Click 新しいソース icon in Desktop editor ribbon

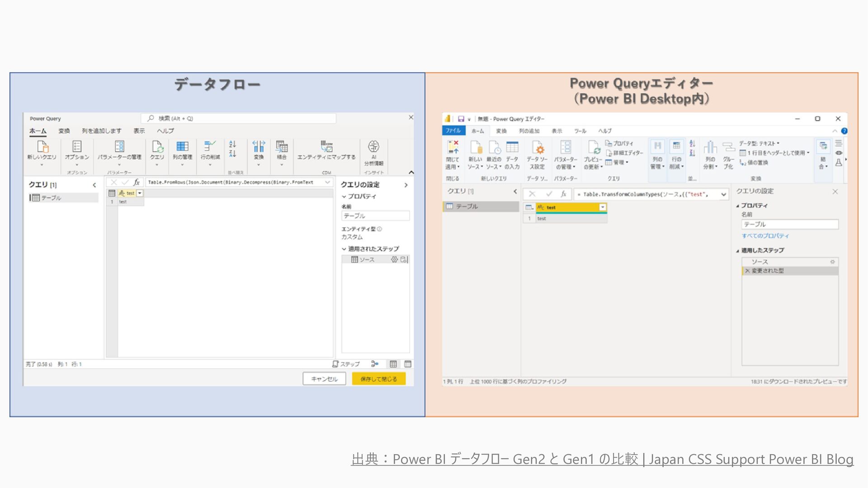coord(476,147)
